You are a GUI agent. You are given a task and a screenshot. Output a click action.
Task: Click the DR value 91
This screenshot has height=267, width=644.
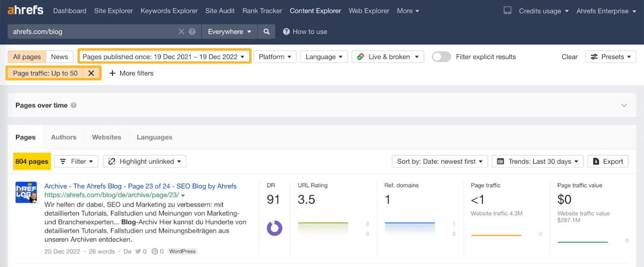(273, 199)
